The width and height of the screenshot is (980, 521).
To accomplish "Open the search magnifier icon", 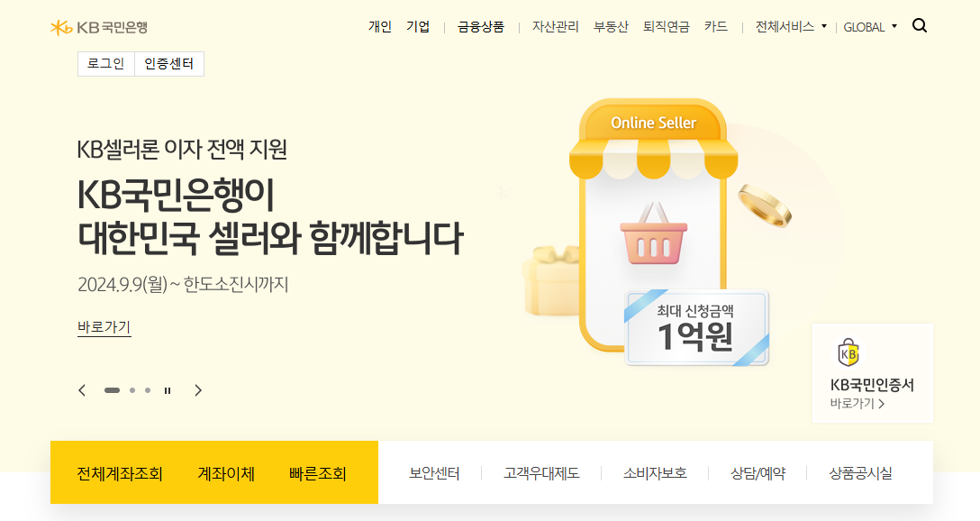I will coord(920,25).
